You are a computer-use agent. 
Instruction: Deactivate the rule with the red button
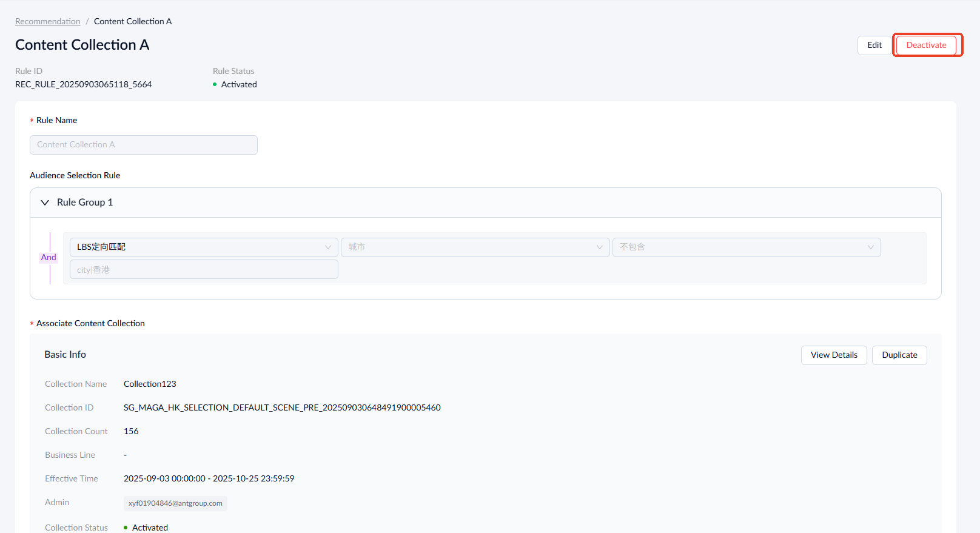point(926,45)
